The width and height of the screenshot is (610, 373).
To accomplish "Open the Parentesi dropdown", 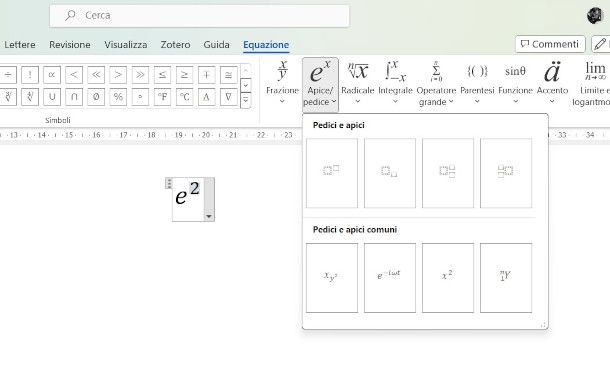I will (477, 83).
